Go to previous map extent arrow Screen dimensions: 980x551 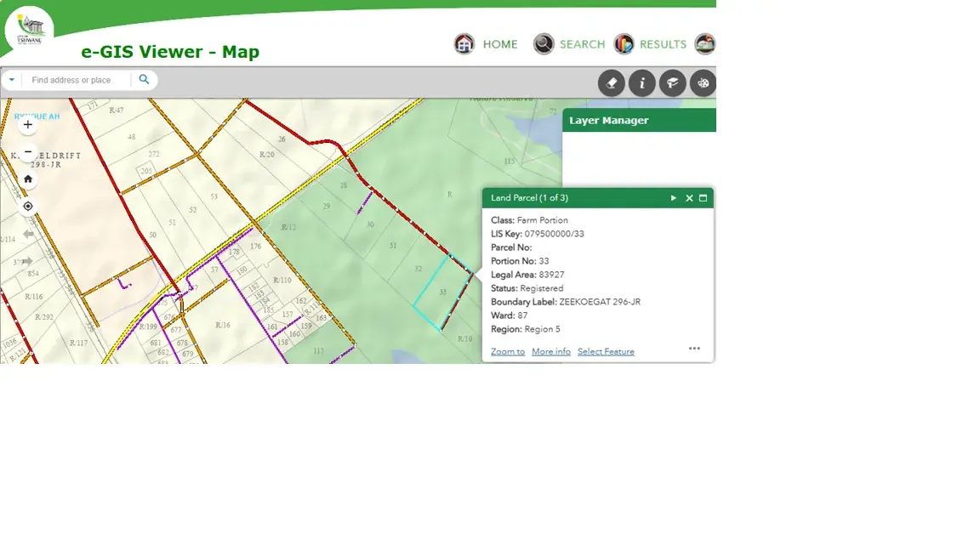point(28,234)
